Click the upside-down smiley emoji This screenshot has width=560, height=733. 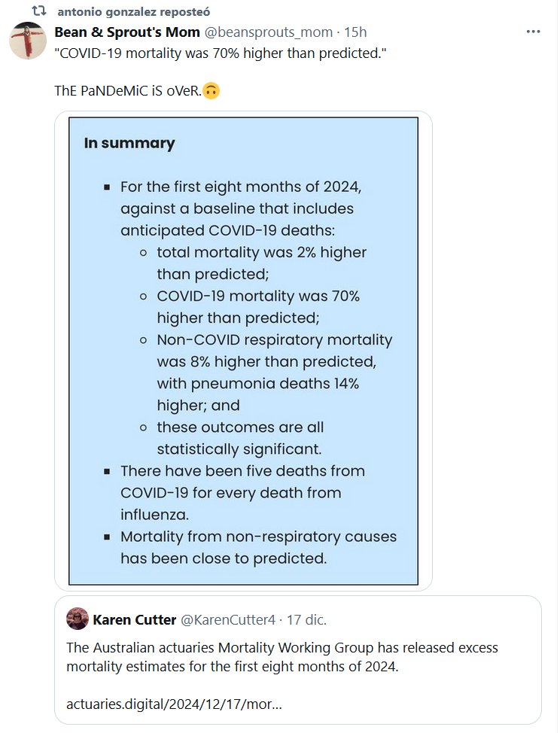tap(212, 91)
